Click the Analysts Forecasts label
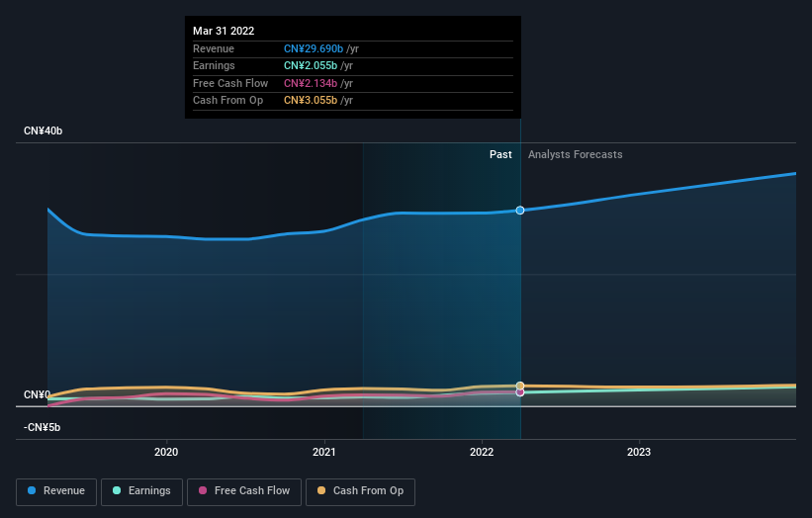The image size is (812, 518). 576,154
